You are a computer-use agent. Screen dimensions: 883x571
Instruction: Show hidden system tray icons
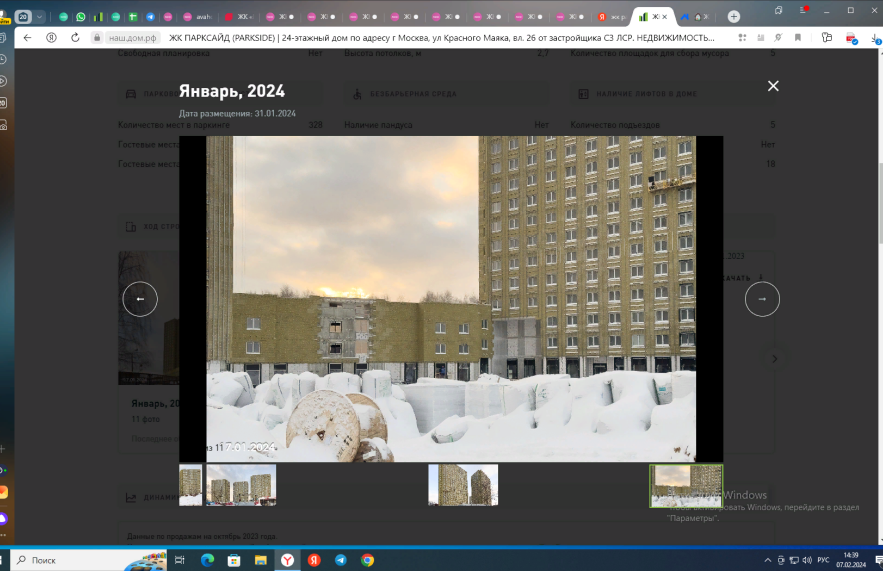coord(767,560)
